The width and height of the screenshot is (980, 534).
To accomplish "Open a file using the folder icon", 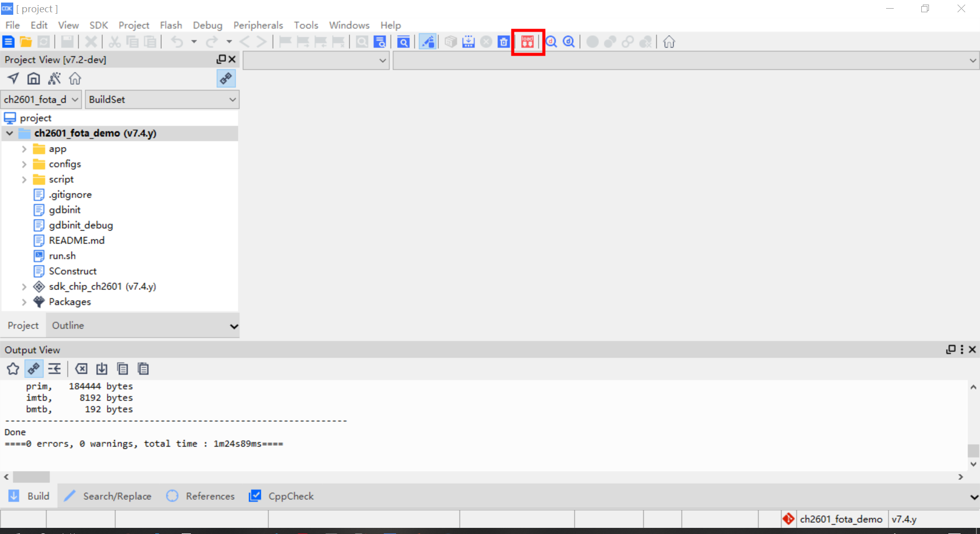I will pos(26,42).
